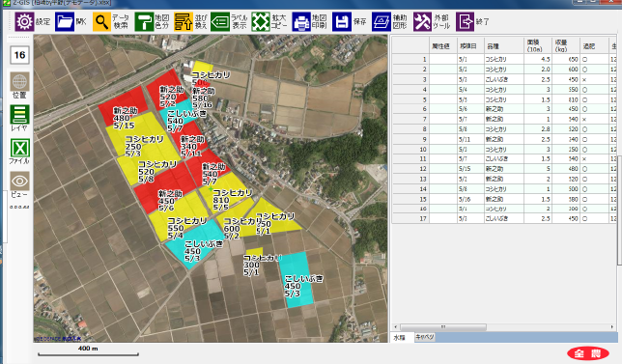The height and width of the screenshot is (364, 622).
Task: Click the table horizontal scrollbar
Action: pyautogui.click(x=504, y=327)
